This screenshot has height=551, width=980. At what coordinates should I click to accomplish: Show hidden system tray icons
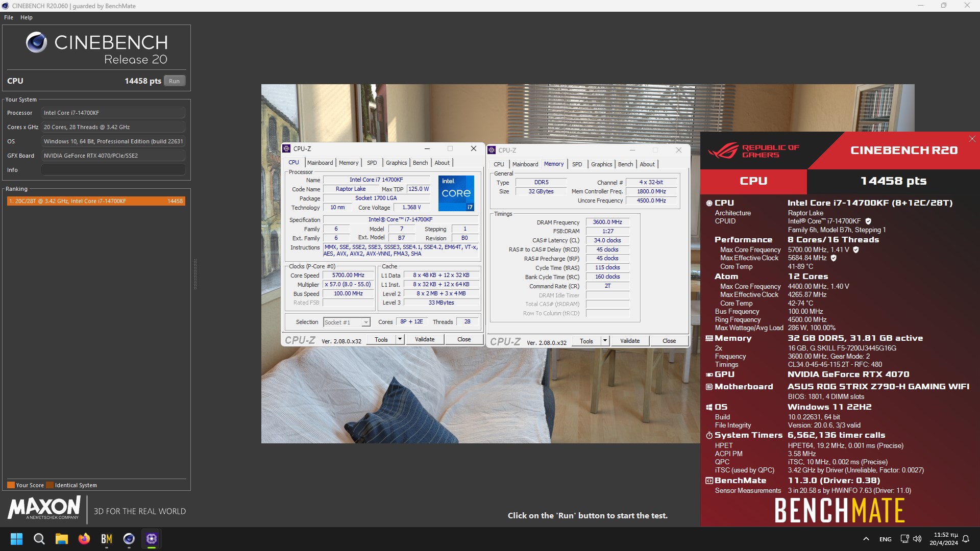866,539
